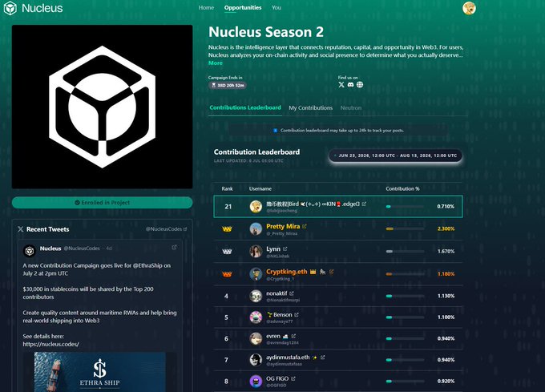Click Pretty Mira's contribution progress bar
The width and height of the screenshot is (545, 392).
click(405, 229)
